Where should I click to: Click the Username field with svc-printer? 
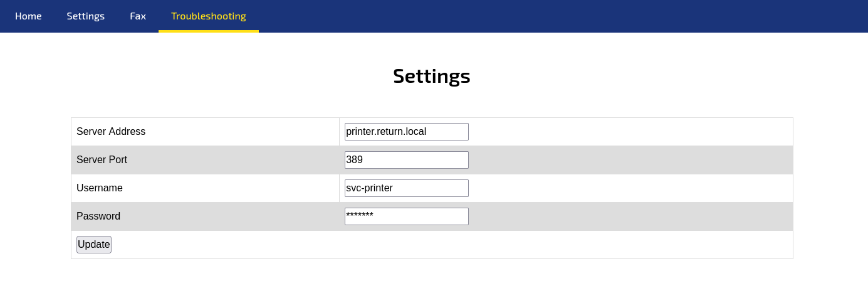[407, 188]
